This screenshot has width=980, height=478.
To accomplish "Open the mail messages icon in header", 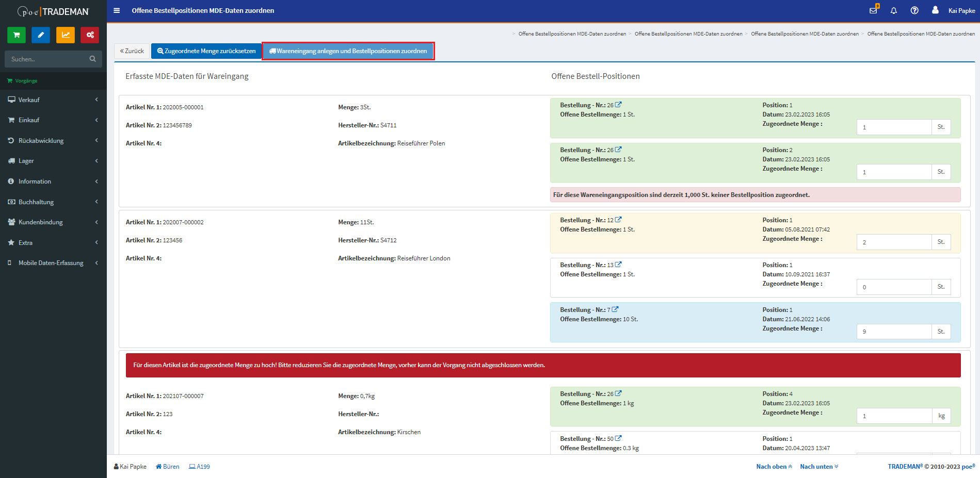I will [x=873, y=10].
